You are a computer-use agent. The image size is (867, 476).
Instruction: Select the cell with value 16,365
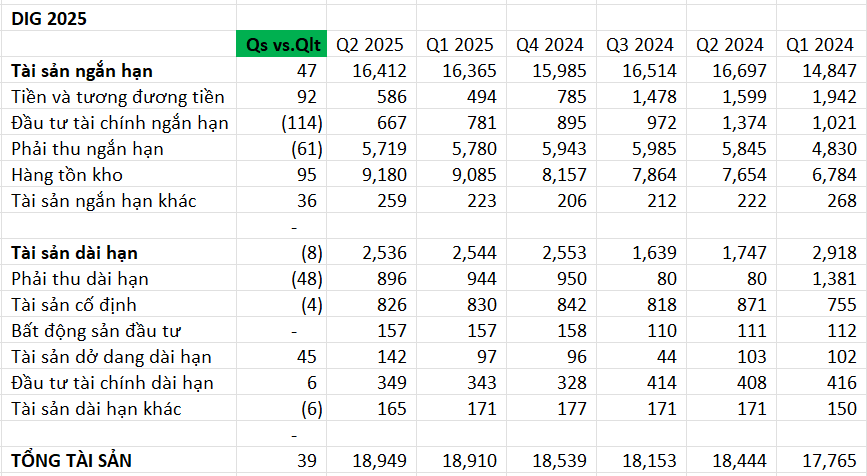click(x=461, y=71)
